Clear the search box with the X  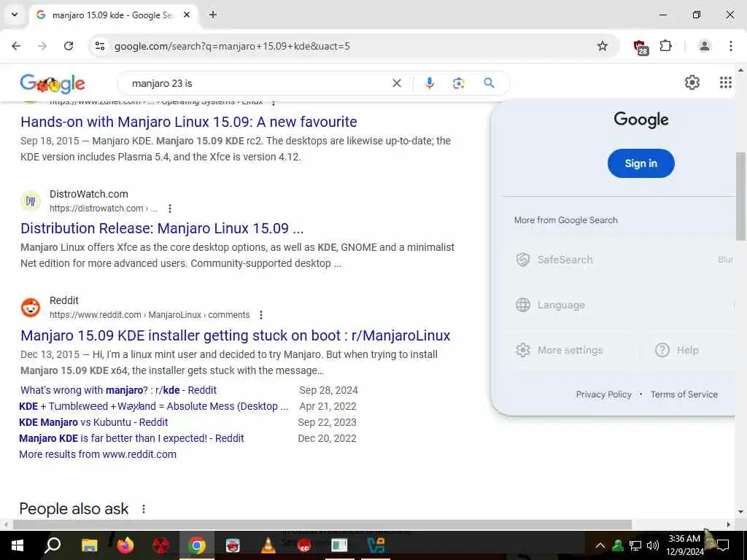click(x=396, y=83)
